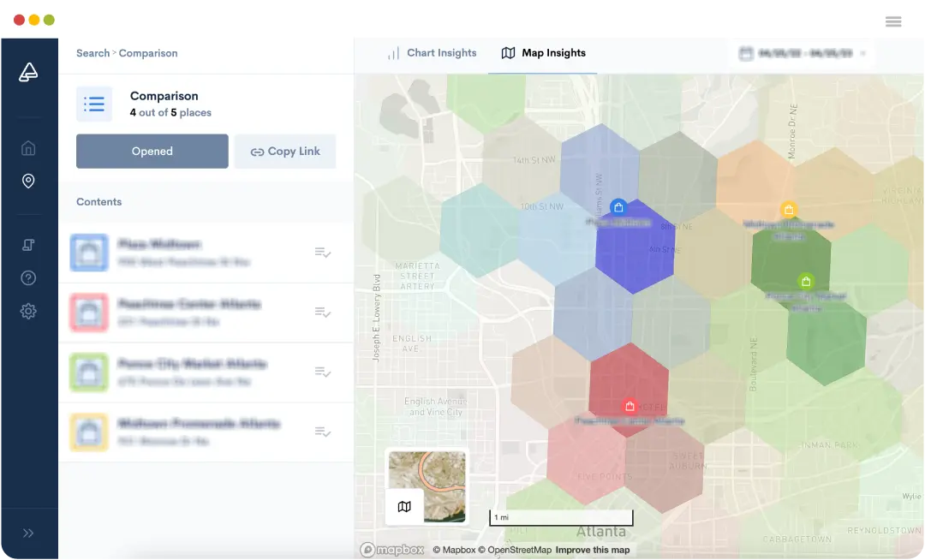The image size is (925, 560).
Task: Open the settings gear icon
Action: tap(28, 311)
